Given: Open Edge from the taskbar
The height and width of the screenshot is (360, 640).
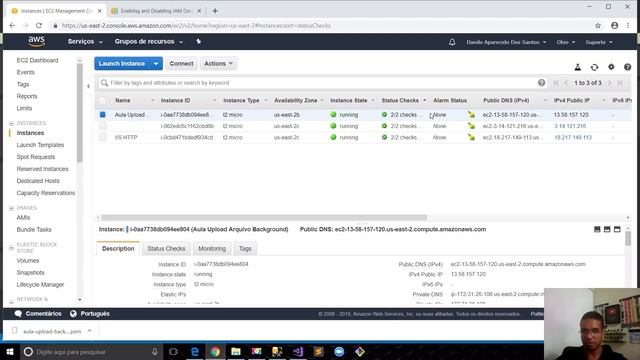Looking at the screenshot, I should click(195, 351).
